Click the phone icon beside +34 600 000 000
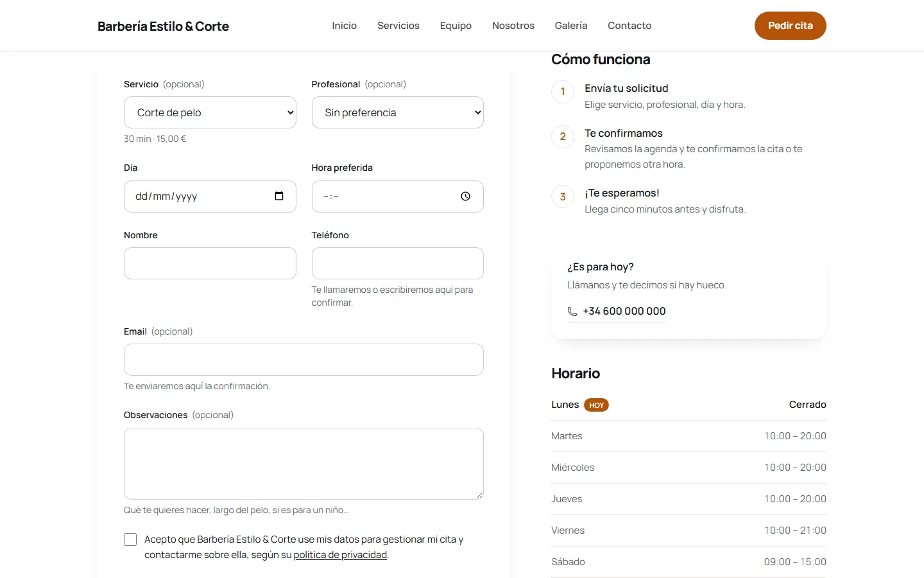 click(x=572, y=311)
